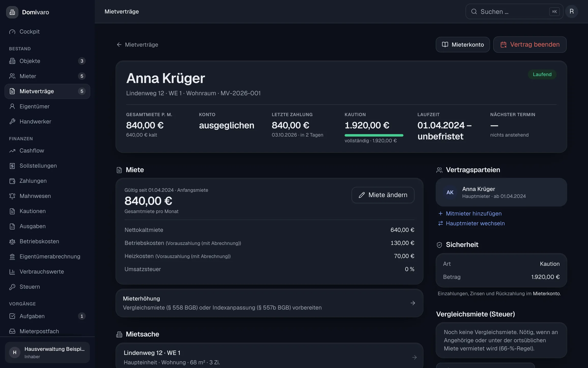Image resolution: width=588 pixels, height=368 pixels.
Task: Click the Mahnwesen bell icon
Action: [12, 196]
